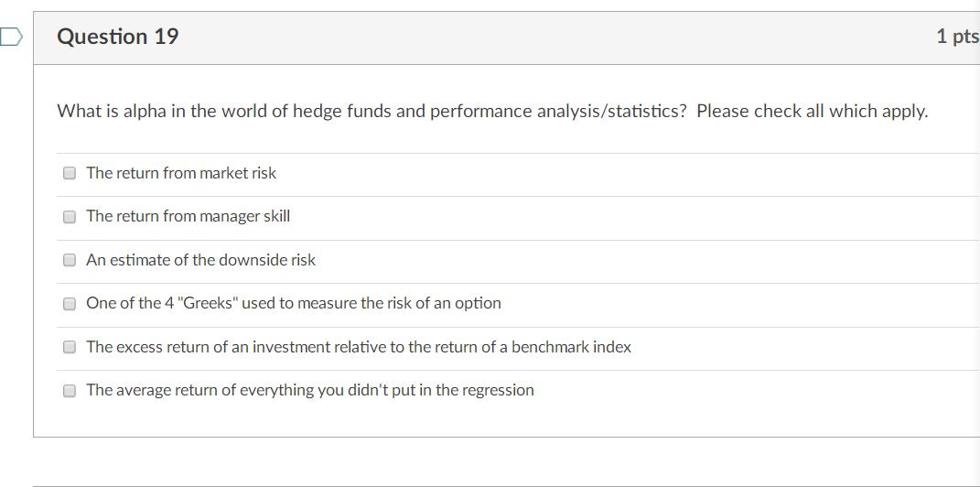Tick the "return from manager skill" checkbox
The height and width of the screenshot is (487, 980).
pos(70,217)
